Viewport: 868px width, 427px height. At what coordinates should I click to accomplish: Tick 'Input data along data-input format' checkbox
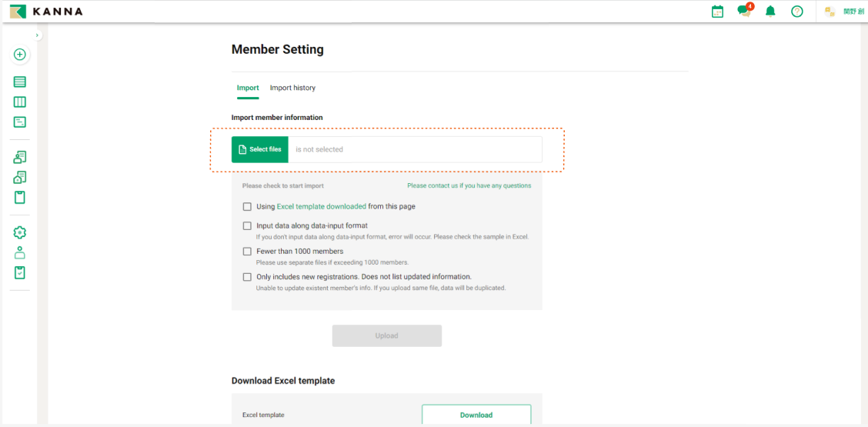coord(247,226)
